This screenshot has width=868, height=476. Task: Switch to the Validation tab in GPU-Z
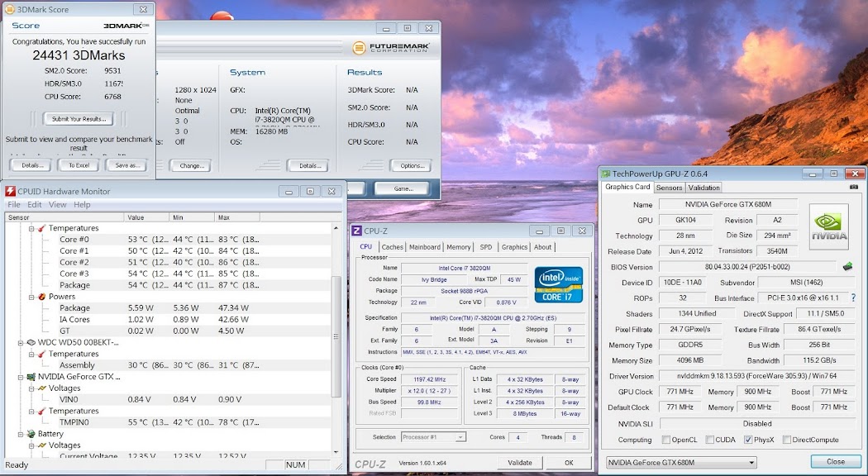(704, 188)
